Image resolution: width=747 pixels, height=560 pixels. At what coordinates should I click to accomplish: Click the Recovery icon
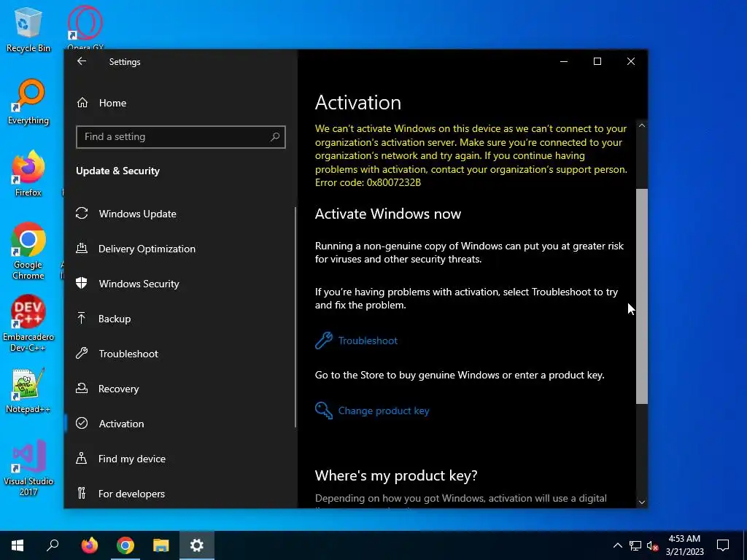(82, 388)
